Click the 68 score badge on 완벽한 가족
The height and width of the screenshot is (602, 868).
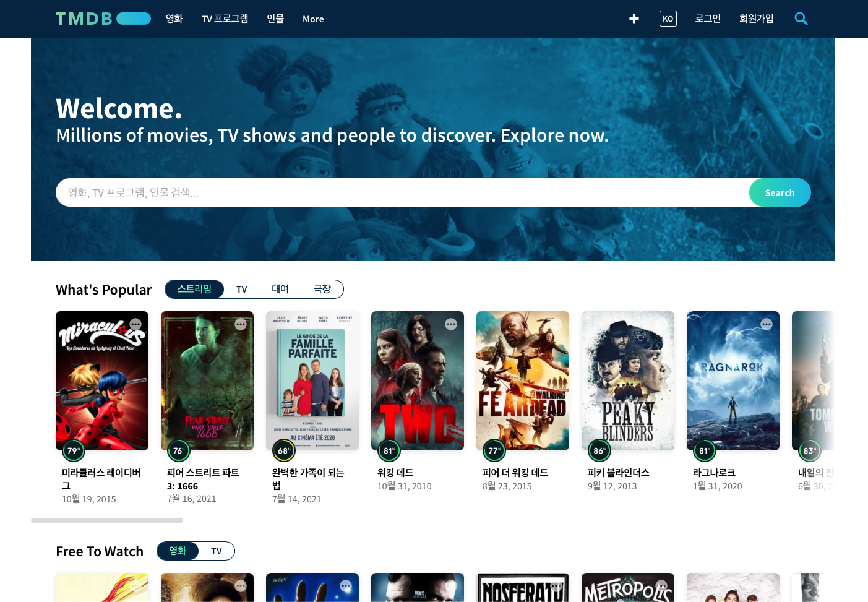tap(284, 450)
